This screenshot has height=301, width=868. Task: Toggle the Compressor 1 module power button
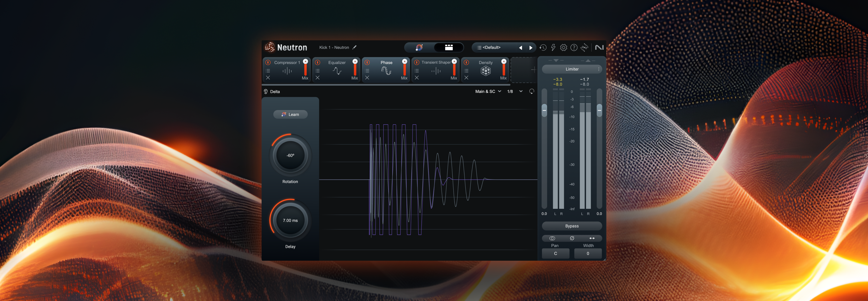point(268,62)
